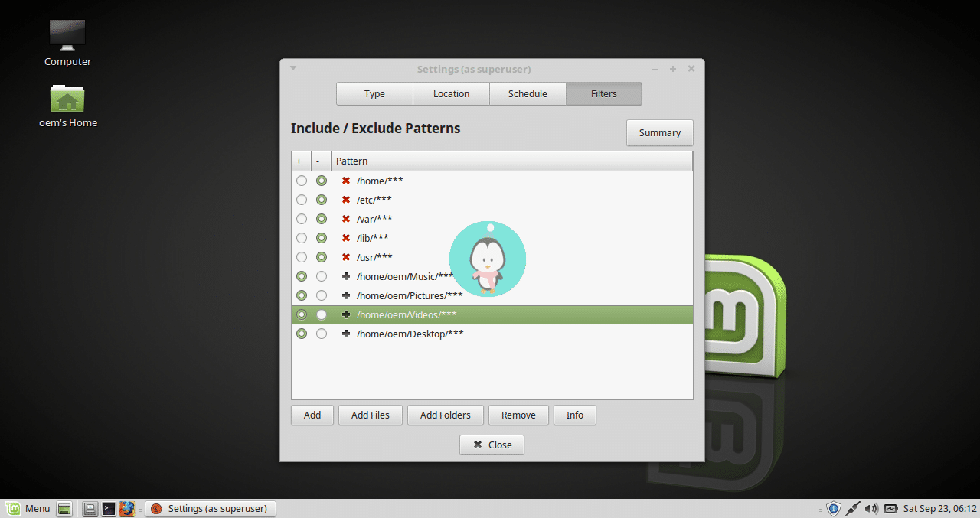The height and width of the screenshot is (518, 980).
Task: Click the power manager battery tray icon
Action: [x=890, y=508]
